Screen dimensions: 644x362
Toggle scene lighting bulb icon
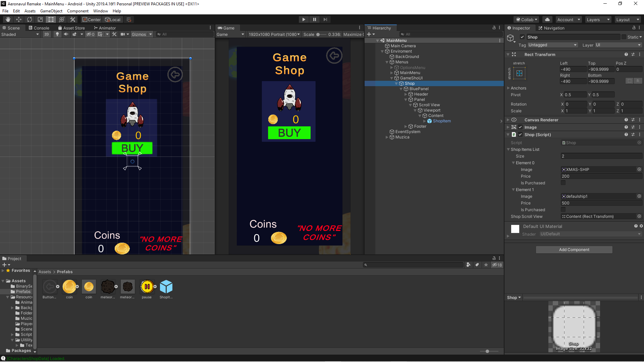point(57,34)
